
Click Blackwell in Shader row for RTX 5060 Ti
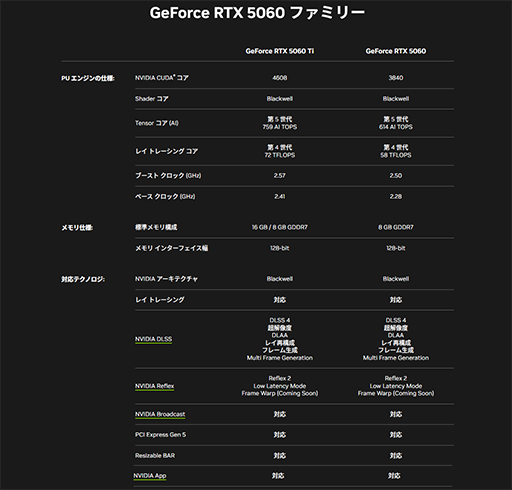point(280,99)
